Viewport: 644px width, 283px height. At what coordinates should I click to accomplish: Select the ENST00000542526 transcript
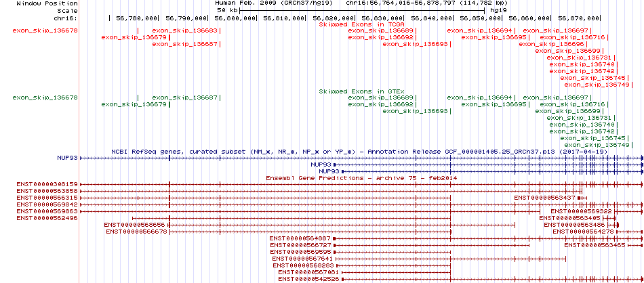[308, 279]
